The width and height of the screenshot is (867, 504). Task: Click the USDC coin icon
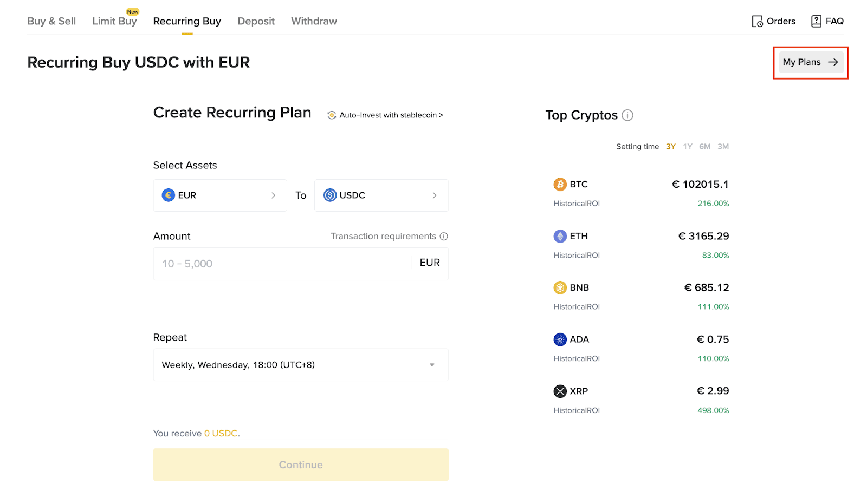coord(330,195)
